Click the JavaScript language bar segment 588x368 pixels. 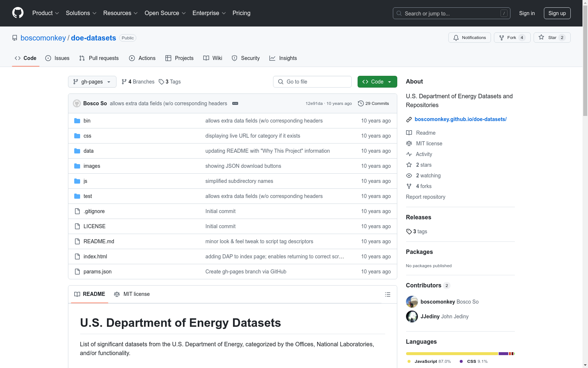pos(452,354)
